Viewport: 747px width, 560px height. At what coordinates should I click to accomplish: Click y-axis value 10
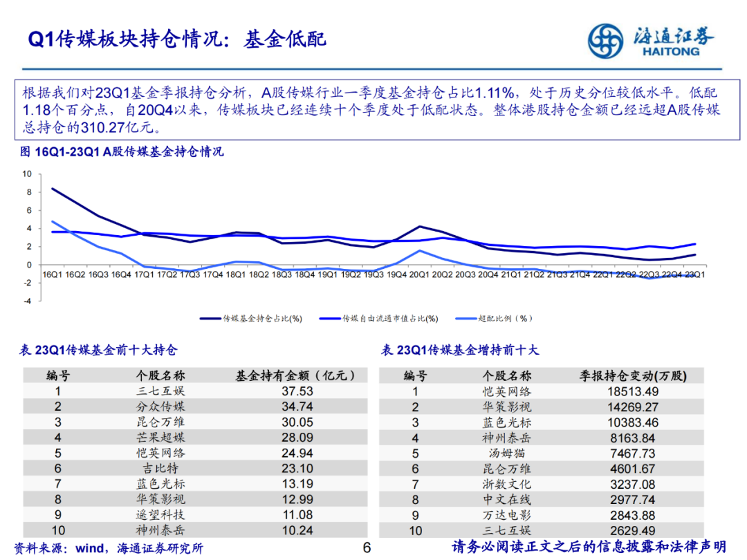27,174
